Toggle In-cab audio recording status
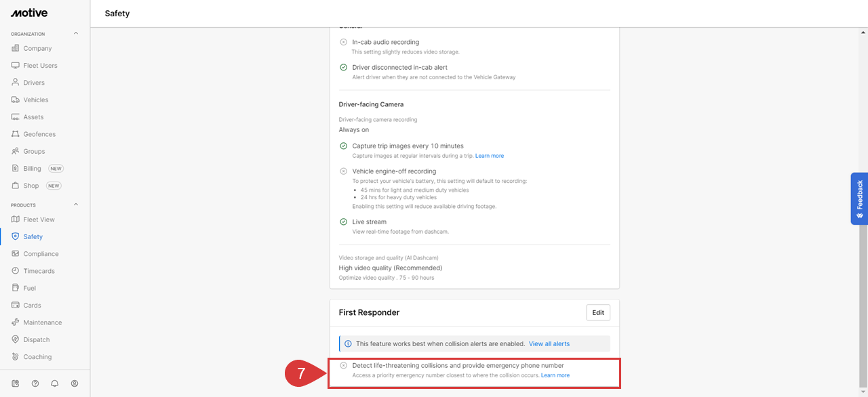Viewport: 868px width, 397px height. [344, 42]
